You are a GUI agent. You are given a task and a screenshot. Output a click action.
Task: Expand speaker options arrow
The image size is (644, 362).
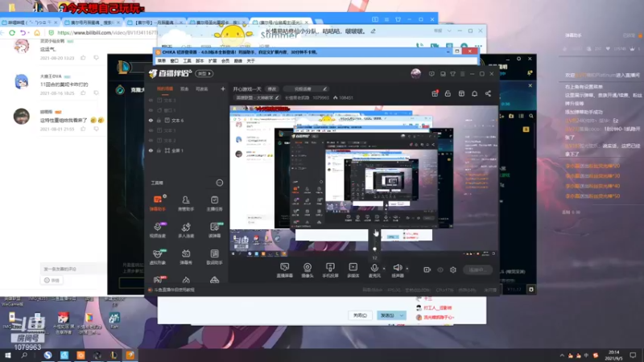click(407, 269)
